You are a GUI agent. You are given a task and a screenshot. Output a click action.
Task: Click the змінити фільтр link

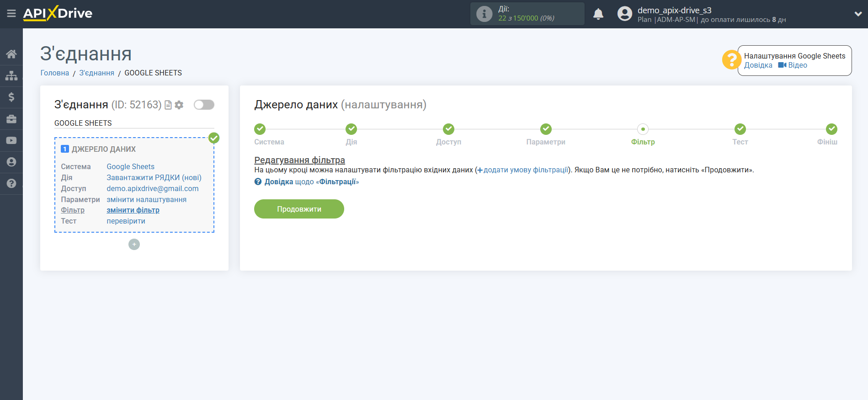click(133, 210)
